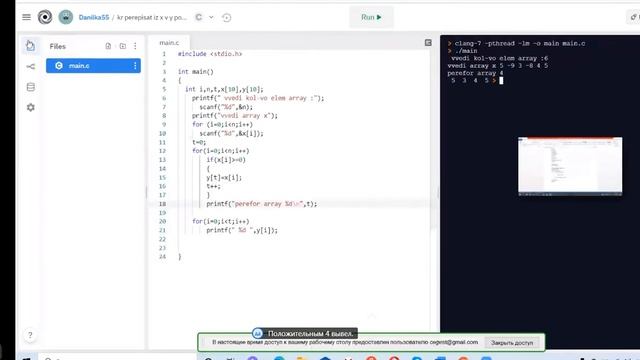The image size is (640, 360).
Task: Click the terminal cursor in the console
Action: 501,81
